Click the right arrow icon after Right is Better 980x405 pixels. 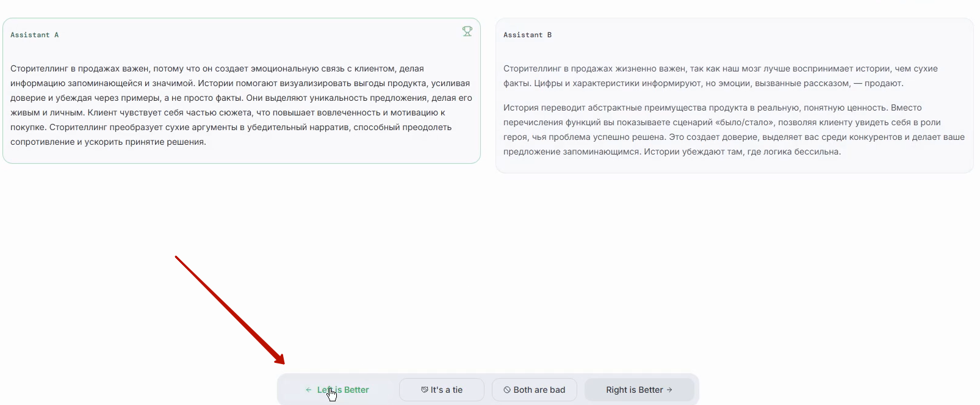669,390
